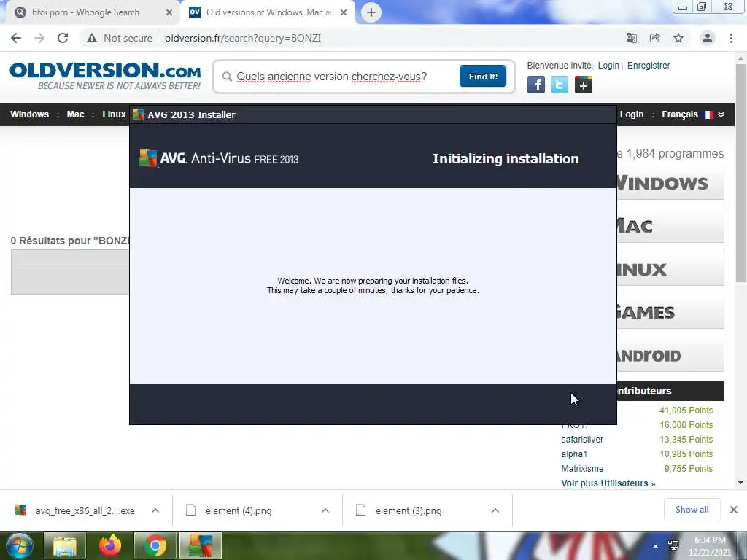Open element (3).png download item
Screen dimensions: 747x560
409,510
